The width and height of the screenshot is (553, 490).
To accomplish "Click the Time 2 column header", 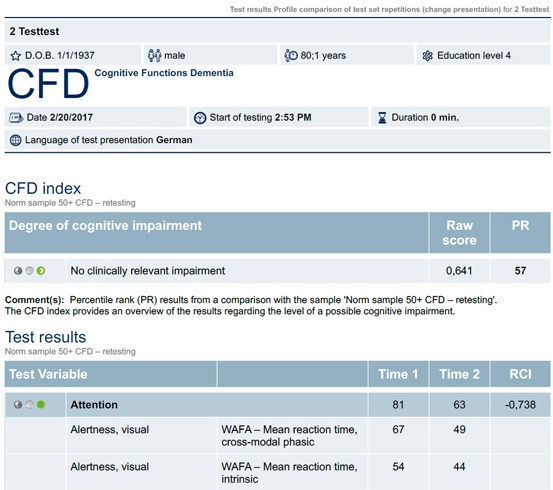I will tap(459, 374).
